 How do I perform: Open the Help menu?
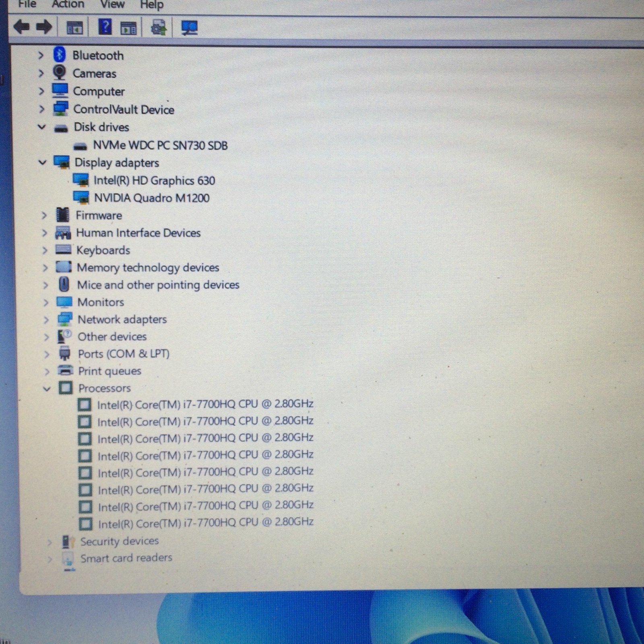click(152, 5)
